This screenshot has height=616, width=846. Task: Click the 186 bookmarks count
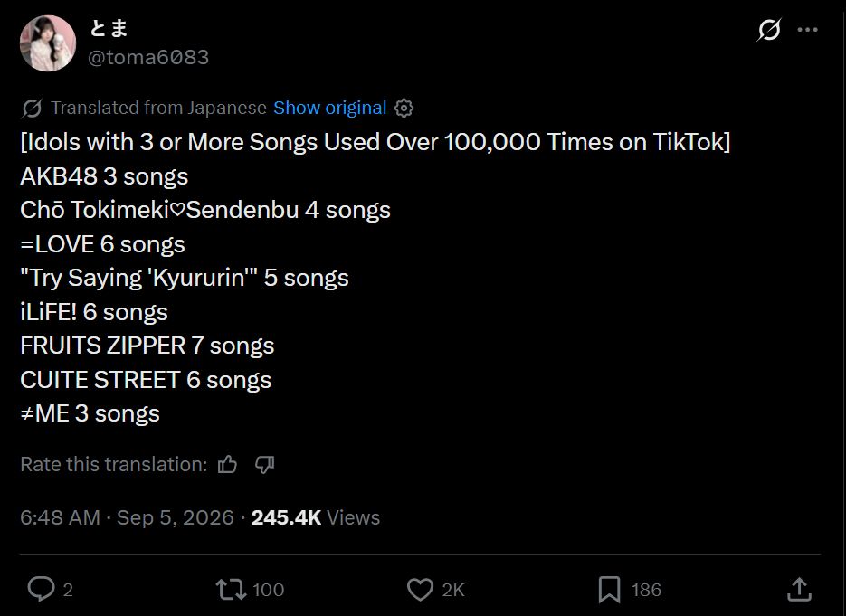click(646, 590)
